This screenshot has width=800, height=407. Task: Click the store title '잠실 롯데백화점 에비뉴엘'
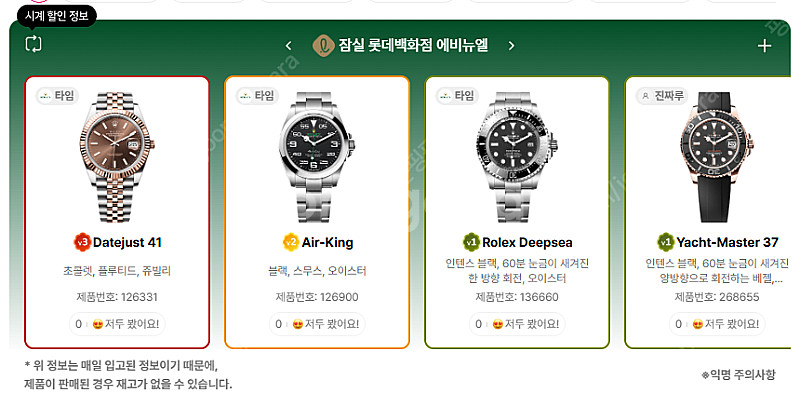413,45
